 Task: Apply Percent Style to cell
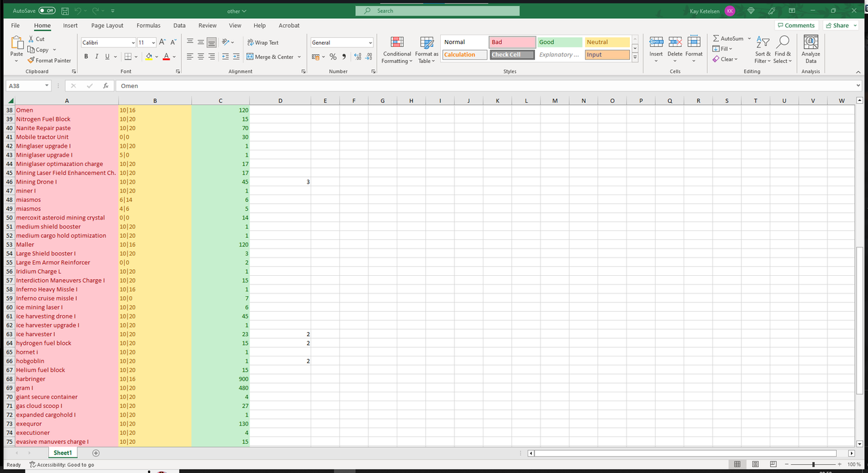point(333,57)
